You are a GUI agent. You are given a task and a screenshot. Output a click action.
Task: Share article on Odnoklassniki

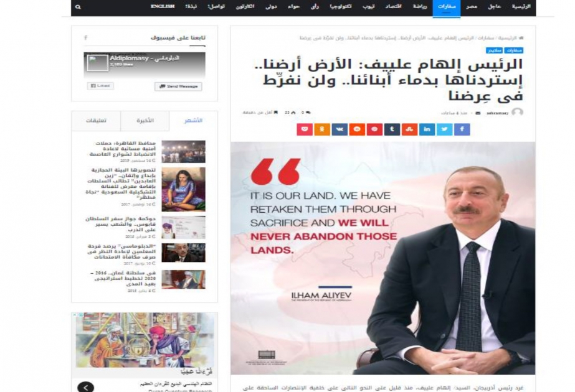[x=322, y=129]
